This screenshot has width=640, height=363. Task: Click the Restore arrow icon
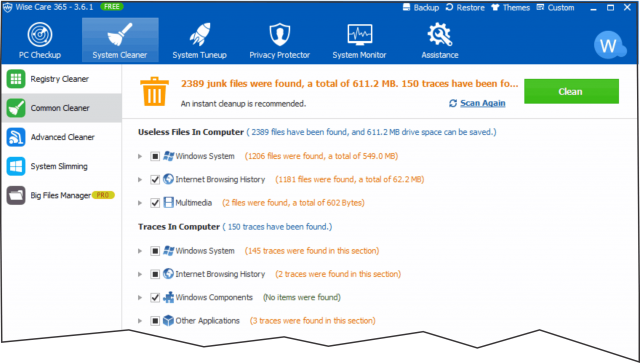coord(449,7)
